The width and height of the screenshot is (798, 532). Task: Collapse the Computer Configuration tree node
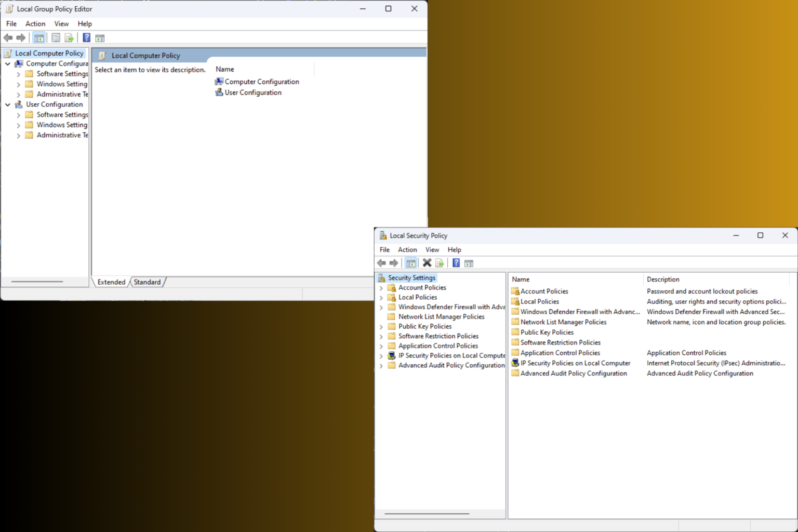[8, 64]
